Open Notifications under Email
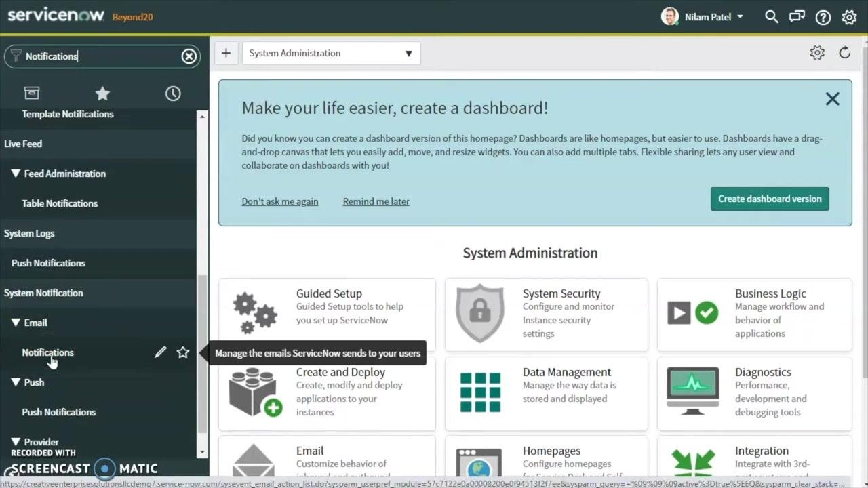The image size is (868, 488). point(47,352)
